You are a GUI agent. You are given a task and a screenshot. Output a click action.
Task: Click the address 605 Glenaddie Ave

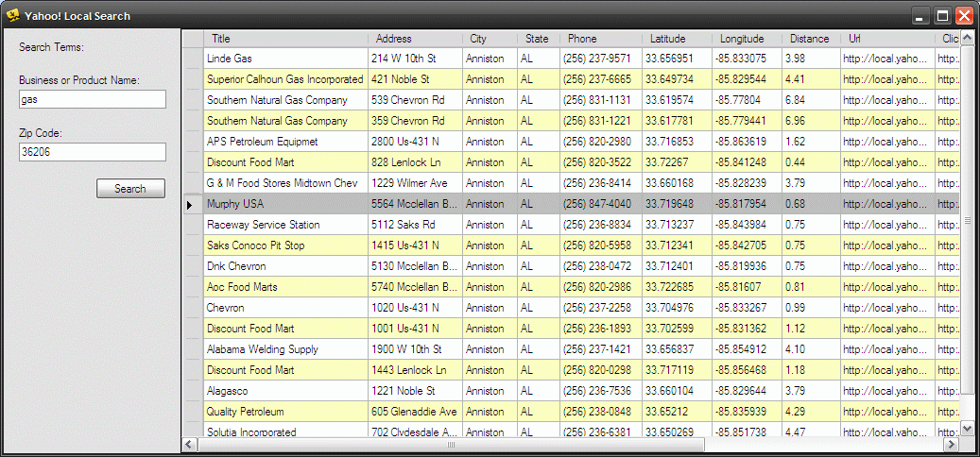pyautogui.click(x=415, y=412)
